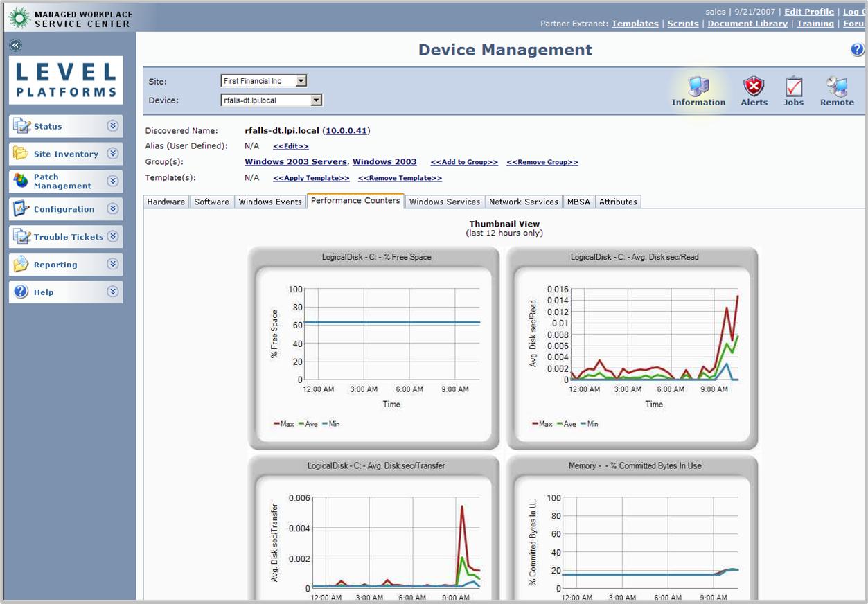This screenshot has height=604, width=868.
Task: Switch to the Software tab
Action: point(211,202)
